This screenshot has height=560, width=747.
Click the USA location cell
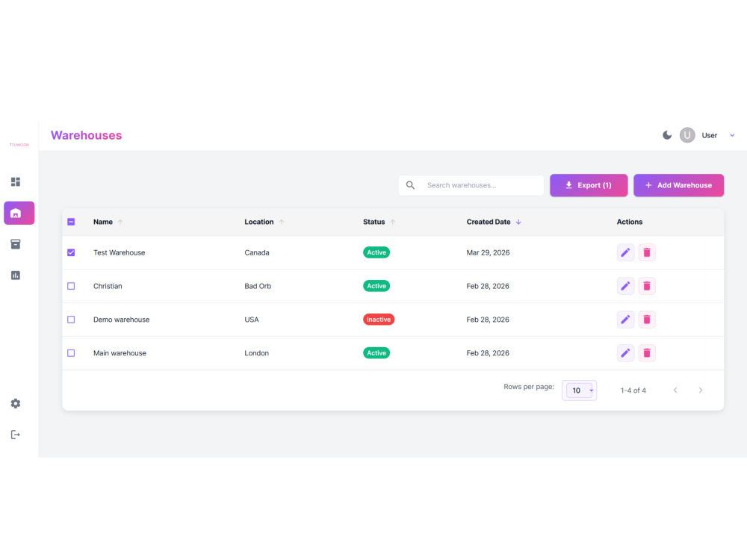(252, 320)
